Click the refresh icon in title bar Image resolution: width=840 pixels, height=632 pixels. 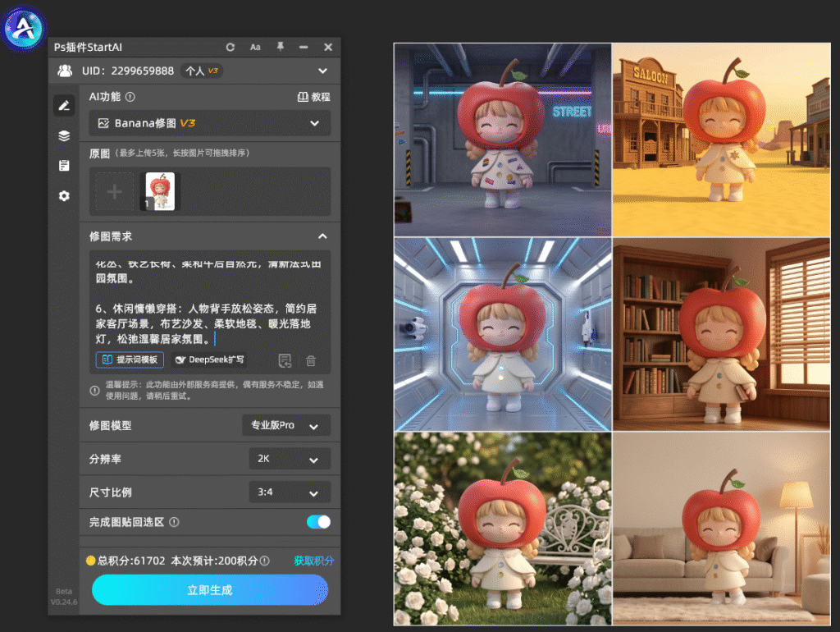coord(231,47)
